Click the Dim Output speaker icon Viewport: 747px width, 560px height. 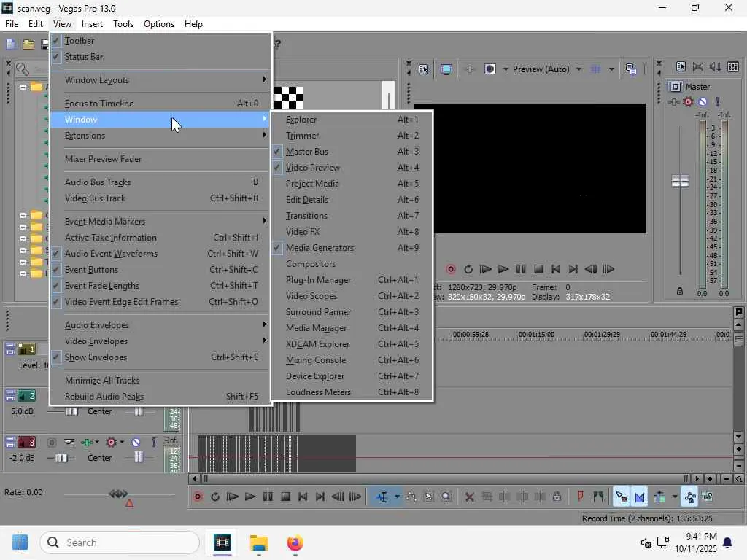point(715,66)
